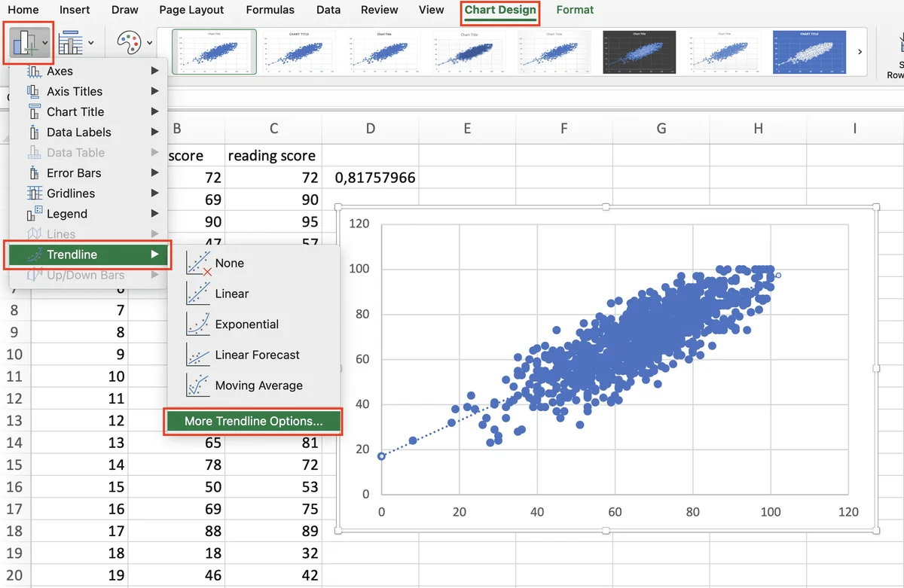Image resolution: width=904 pixels, height=588 pixels.
Task: Open the Error Bars submenu
Action: (88, 173)
